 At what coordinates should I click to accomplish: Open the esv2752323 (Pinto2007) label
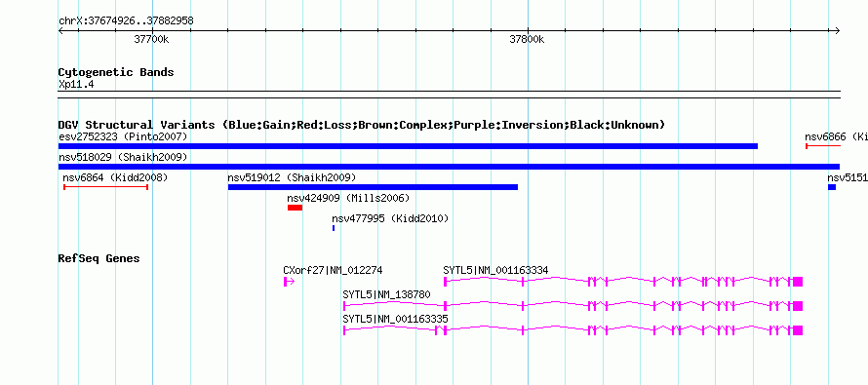click(x=123, y=136)
